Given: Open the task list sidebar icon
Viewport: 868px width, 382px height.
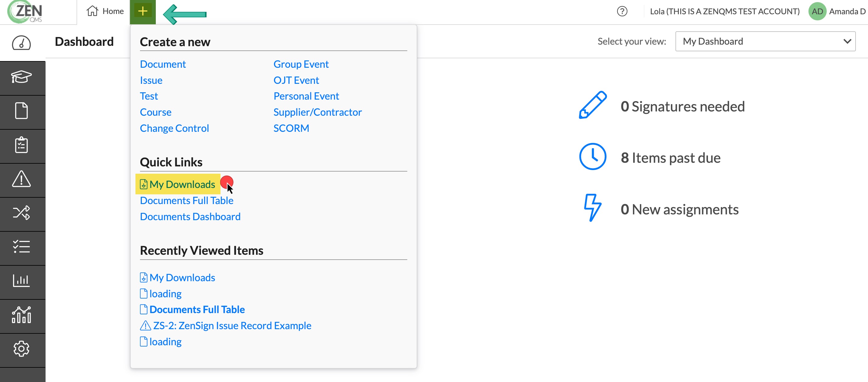Looking at the screenshot, I should 22,247.
